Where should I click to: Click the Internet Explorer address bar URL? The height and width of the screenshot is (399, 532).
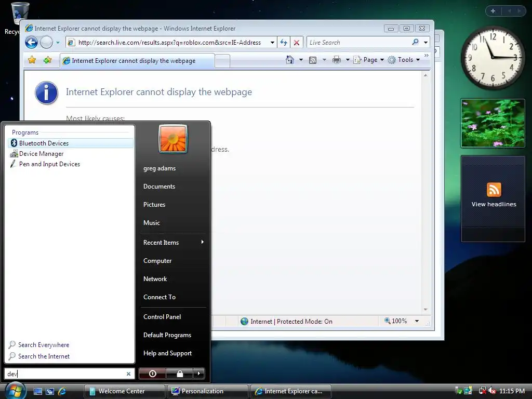[170, 43]
